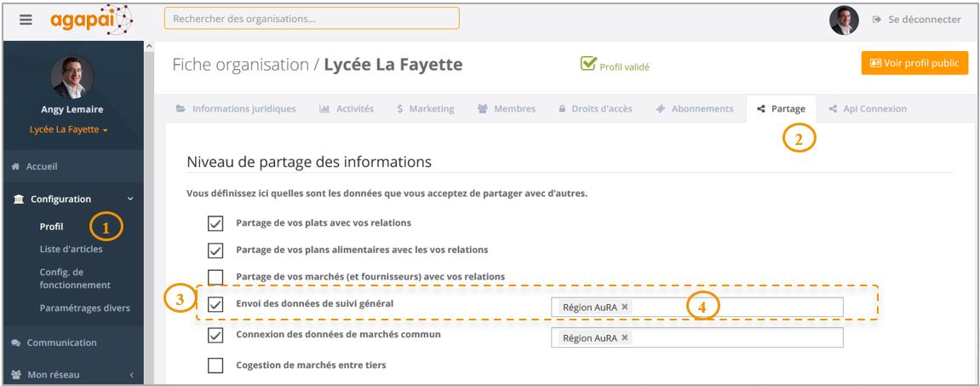Click the user avatar in top bar
Screen dimensions: 980x386
844,20
